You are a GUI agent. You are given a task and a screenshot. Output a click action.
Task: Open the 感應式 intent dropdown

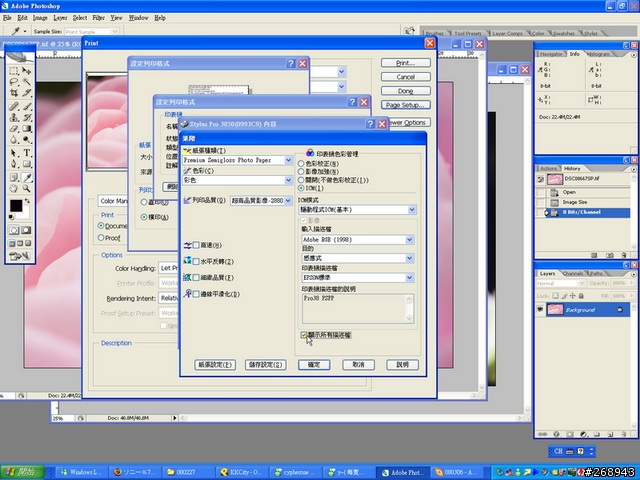(409, 258)
